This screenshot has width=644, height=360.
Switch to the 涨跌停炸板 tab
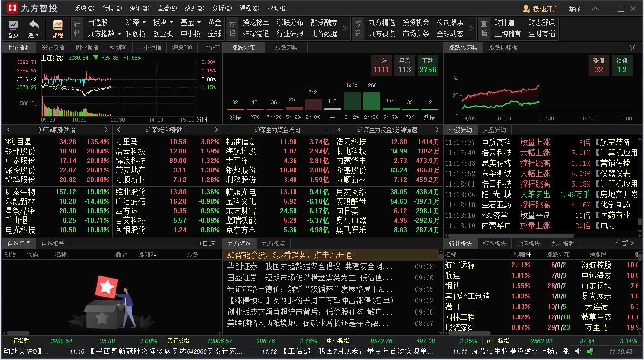coord(503,47)
